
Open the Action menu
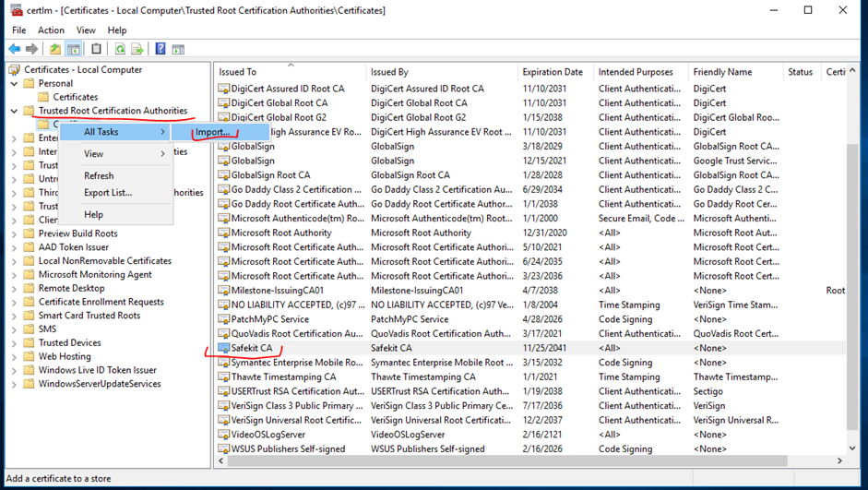pos(51,30)
